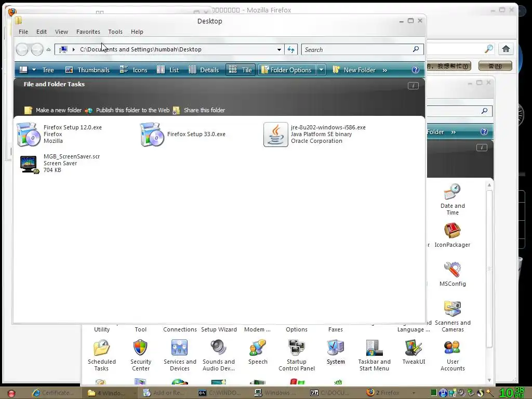Image resolution: width=532 pixels, height=399 pixels.
Task: Click Share this folder link
Action: tap(199, 110)
